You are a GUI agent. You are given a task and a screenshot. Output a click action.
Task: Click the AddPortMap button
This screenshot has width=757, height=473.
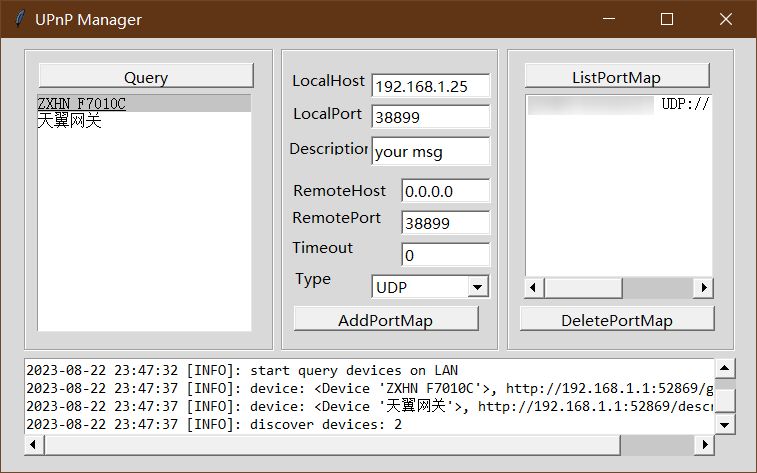pyautogui.click(x=386, y=319)
